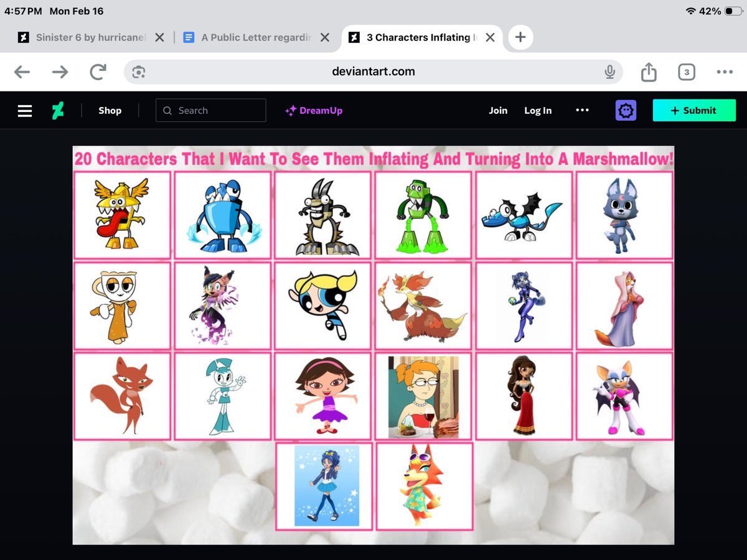
Task: Click Log In
Action: pos(538,111)
